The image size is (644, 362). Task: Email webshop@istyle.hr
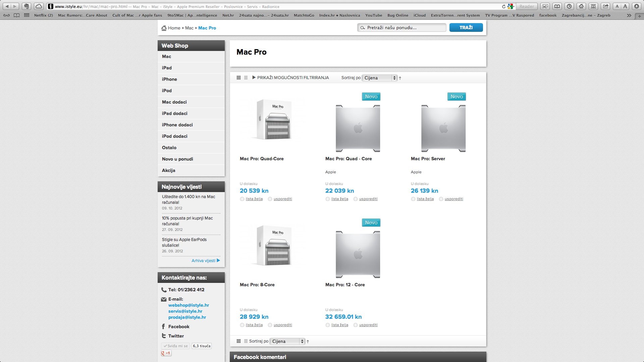[189, 305]
